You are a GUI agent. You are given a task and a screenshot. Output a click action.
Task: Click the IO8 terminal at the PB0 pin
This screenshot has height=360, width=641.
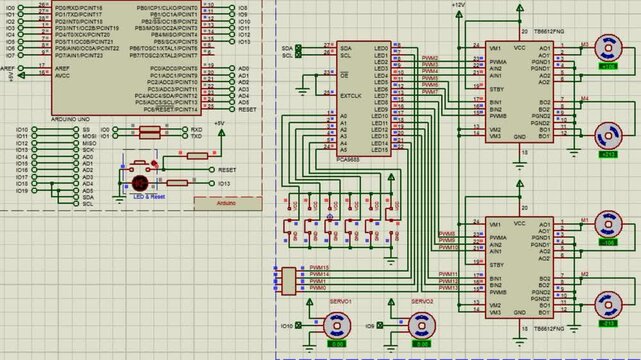tap(232, 8)
